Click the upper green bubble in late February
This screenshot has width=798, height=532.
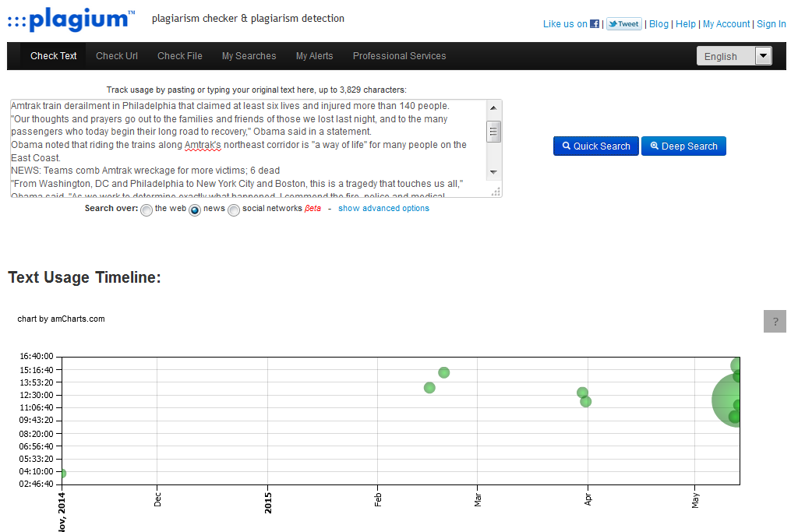(443, 373)
